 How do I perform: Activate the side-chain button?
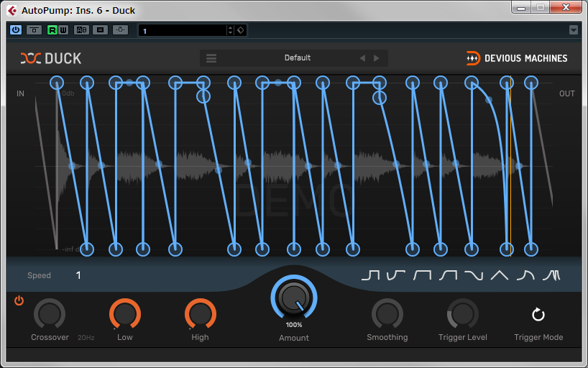pos(120,30)
